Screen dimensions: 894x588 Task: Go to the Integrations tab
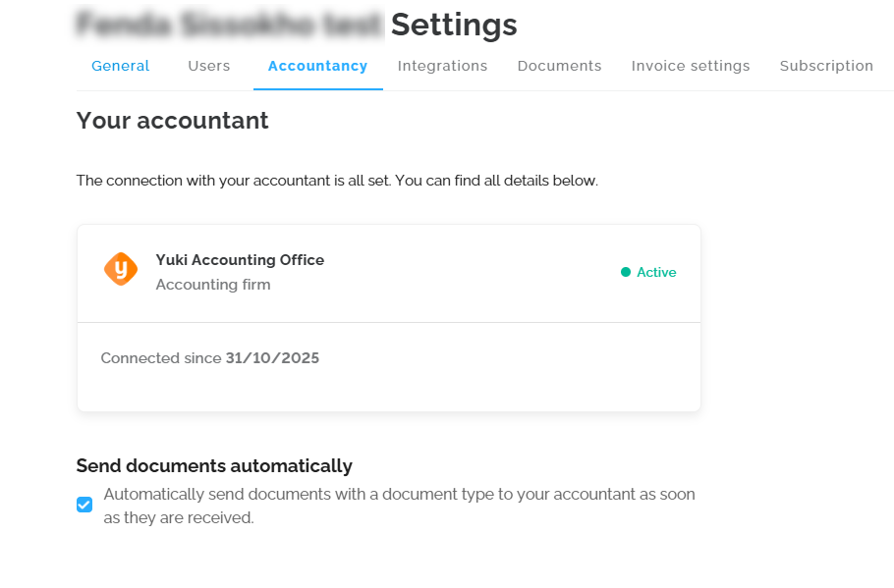[x=442, y=66]
